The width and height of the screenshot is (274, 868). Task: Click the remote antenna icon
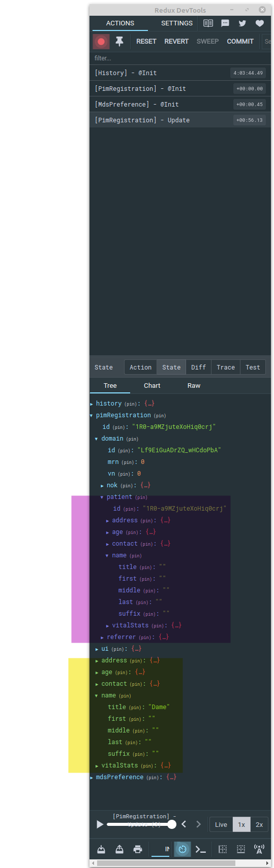259,849
